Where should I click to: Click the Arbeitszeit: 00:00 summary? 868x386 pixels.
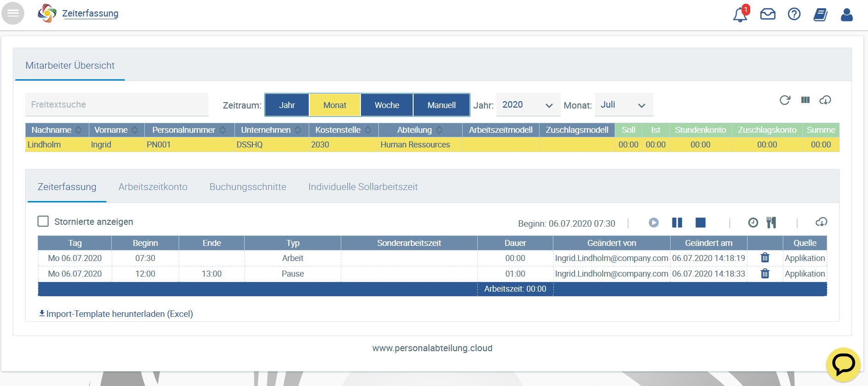[x=515, y=289]
